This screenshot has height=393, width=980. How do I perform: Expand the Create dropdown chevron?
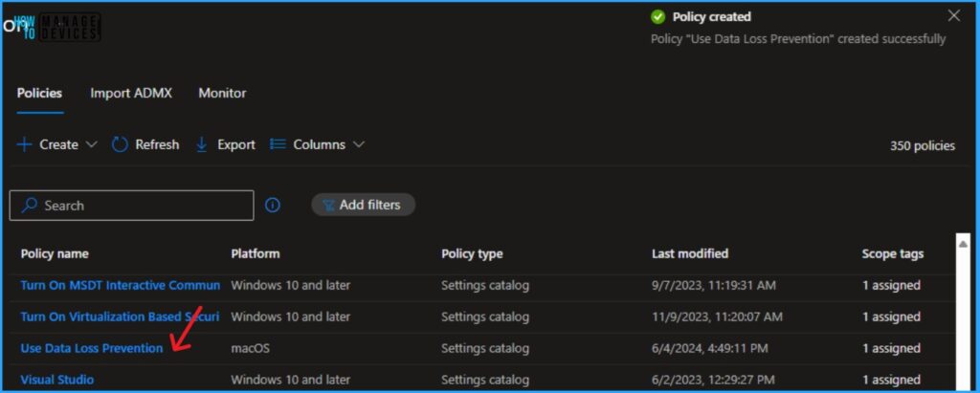[91, 144]
